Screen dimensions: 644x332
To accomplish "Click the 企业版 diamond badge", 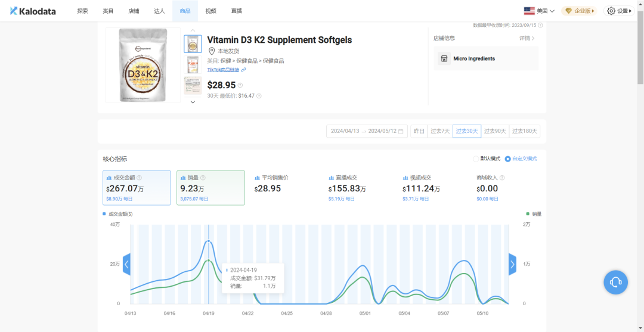I will [x=579, y=11].
